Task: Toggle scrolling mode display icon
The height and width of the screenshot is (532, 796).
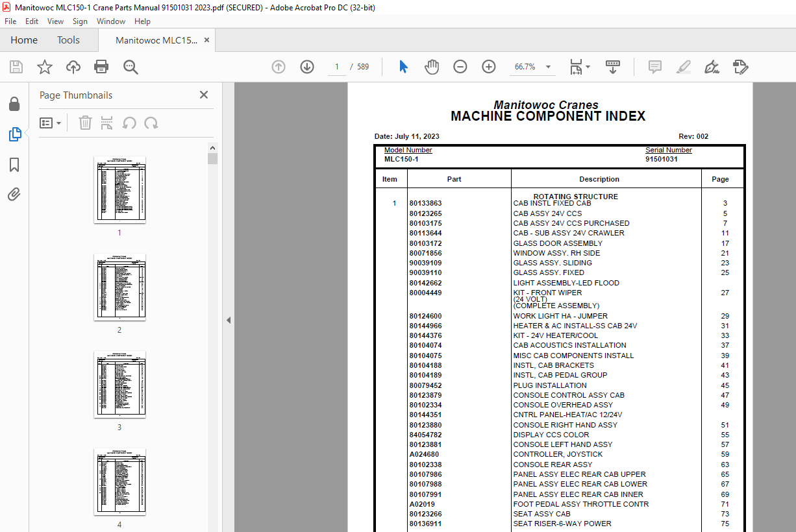Action: click(613, 67)
